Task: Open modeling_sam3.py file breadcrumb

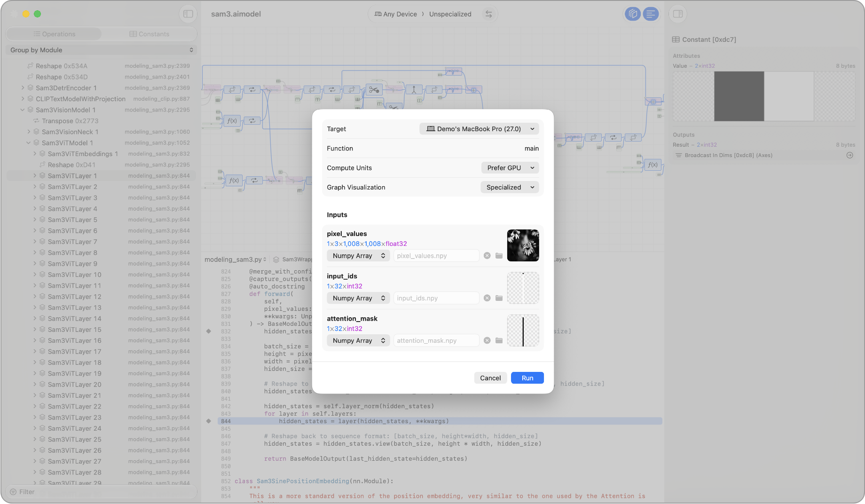Action: pyautogui.click(x=235, y=260)
